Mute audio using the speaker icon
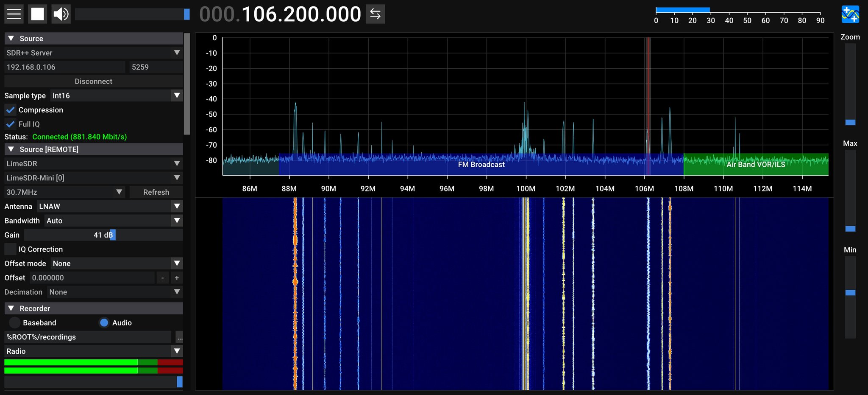The height and width of the screenshot is (395, 868). (x=61, y=13)
